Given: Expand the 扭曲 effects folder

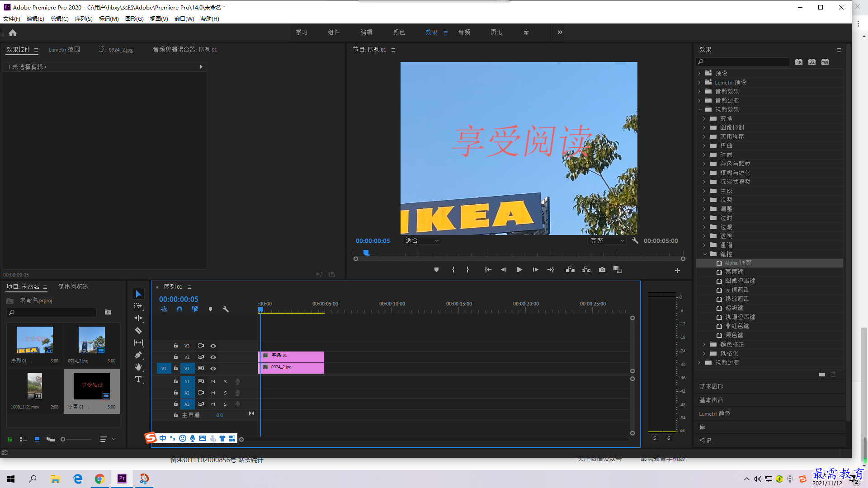Looking at the screenshot, I should tap(704, 145).
